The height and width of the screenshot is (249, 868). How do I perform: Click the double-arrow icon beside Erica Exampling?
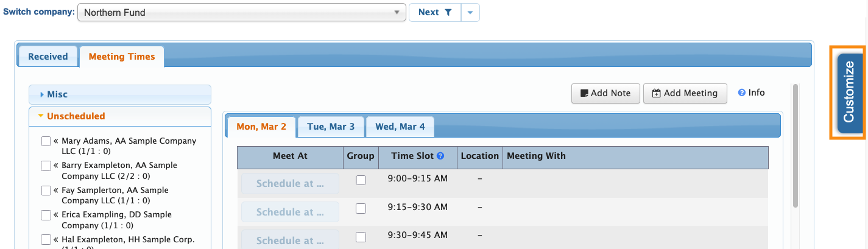click(56, 214)
